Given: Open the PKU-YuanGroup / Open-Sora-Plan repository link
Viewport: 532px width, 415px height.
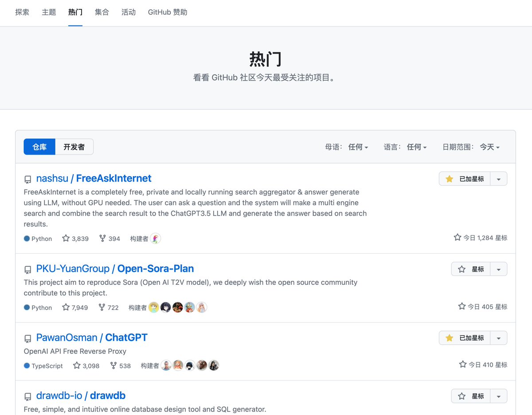Looking at the screenshot, I should (115, 269).
